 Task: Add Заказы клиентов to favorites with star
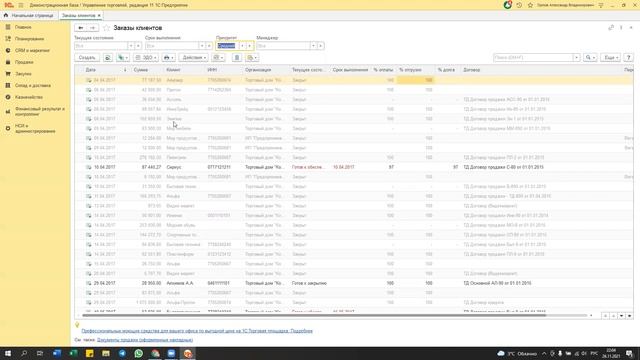point(107,28)
